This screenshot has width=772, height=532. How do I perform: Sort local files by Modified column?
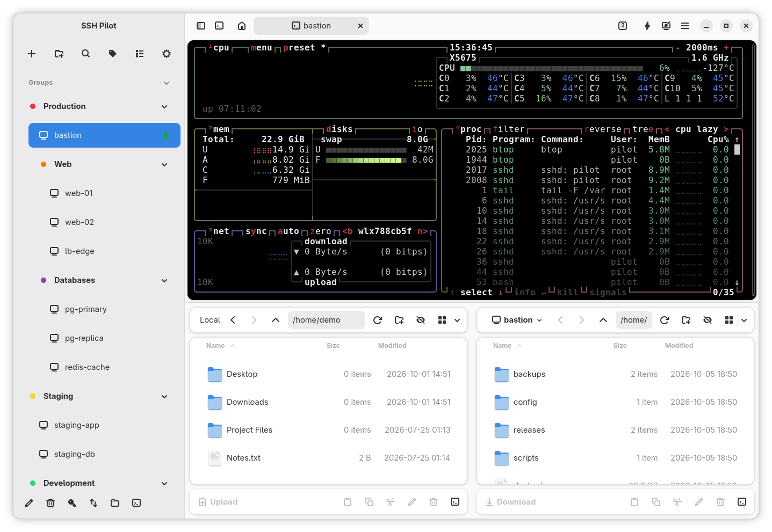392,346
